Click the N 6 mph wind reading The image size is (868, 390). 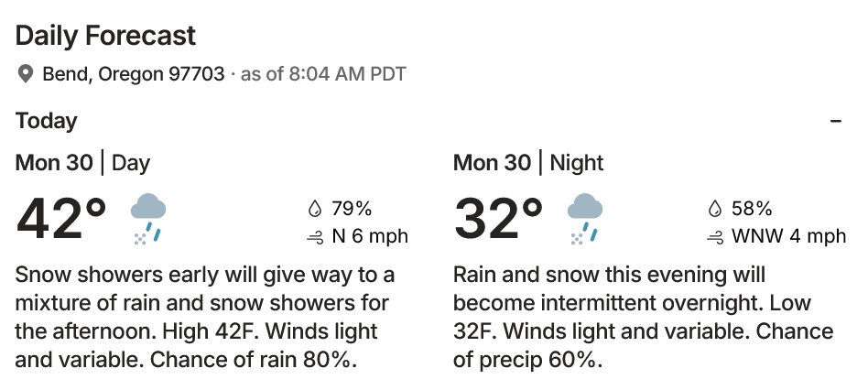coord(369,237)
